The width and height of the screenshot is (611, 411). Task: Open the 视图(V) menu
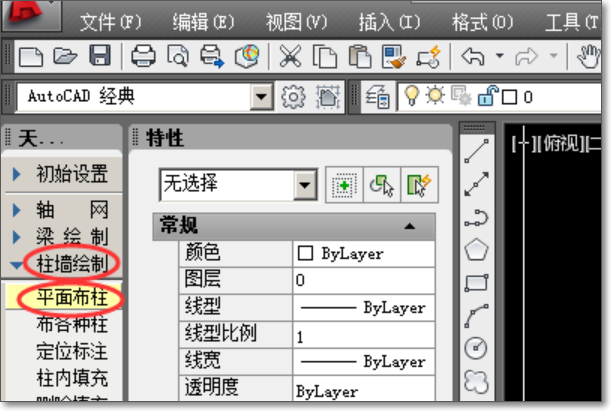(x=296, y=22)
